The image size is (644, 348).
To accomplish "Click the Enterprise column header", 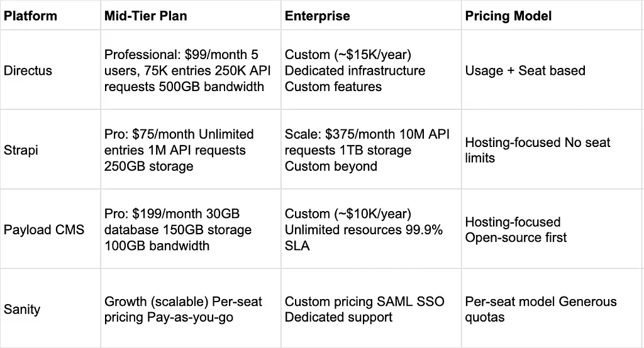I will pos(318,16).
